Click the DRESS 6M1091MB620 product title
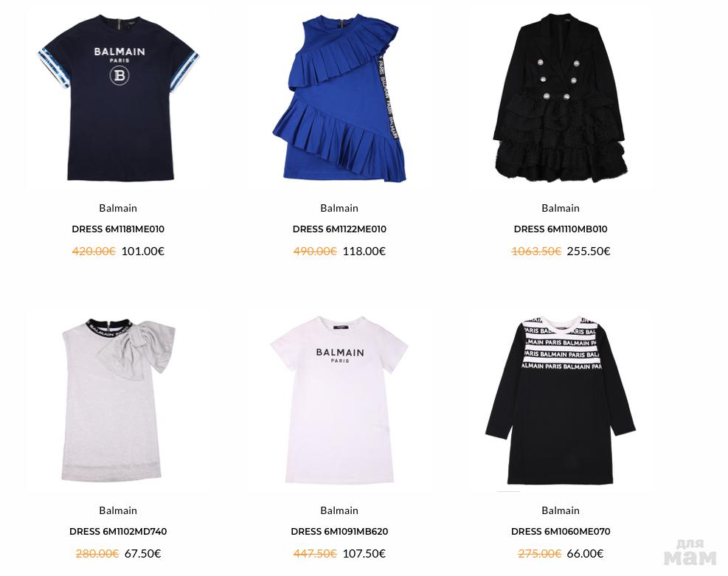 339,532
